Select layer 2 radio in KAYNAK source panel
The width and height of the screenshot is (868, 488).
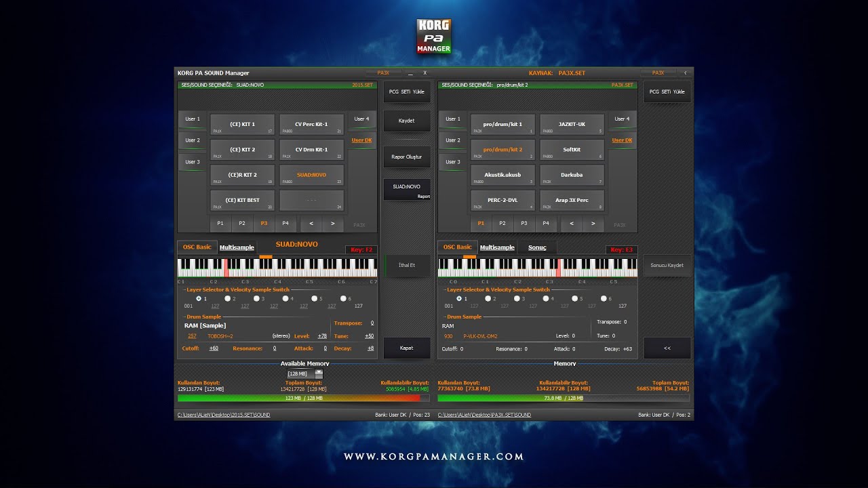488,298
